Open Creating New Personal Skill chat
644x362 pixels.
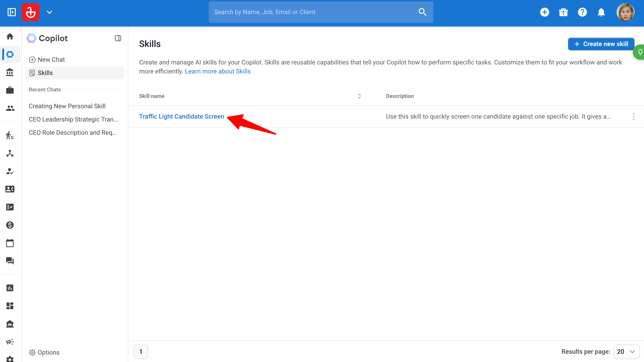coord(67,106)
